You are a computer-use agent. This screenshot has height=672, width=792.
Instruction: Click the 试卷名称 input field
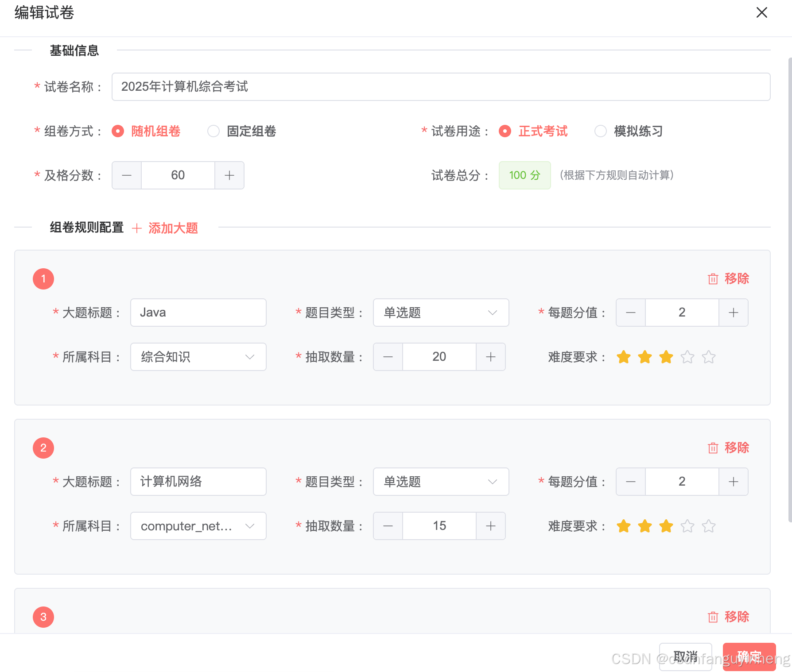pyautogui.click(x=441, y=87)
